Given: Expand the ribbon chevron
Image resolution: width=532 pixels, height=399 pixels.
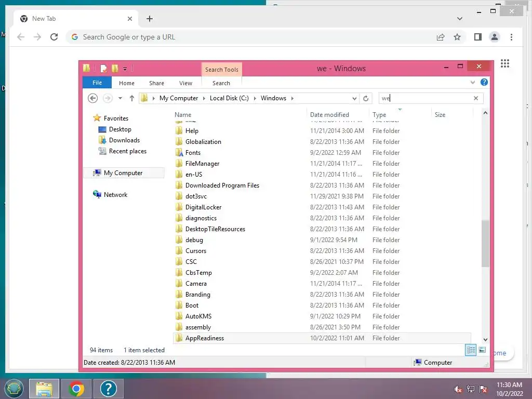Looking at the screenshot, I should tap(473, 82).
